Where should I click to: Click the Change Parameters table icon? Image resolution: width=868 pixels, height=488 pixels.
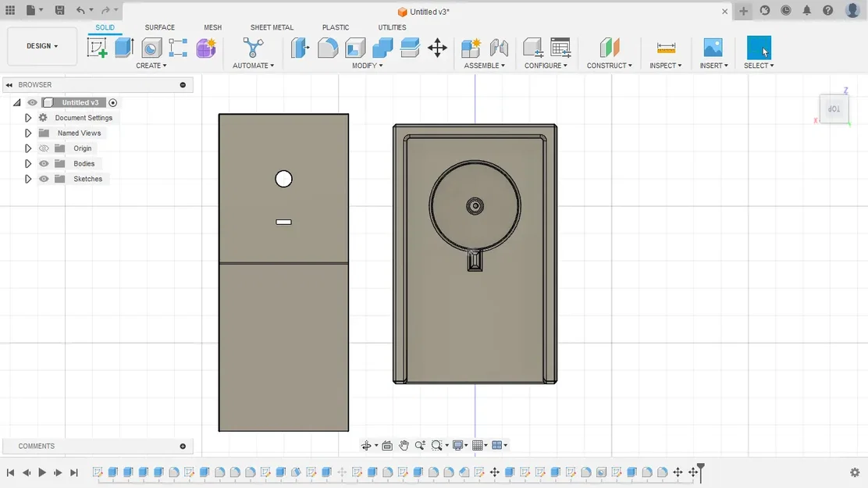pyautogui.click(x=560, y=48)
